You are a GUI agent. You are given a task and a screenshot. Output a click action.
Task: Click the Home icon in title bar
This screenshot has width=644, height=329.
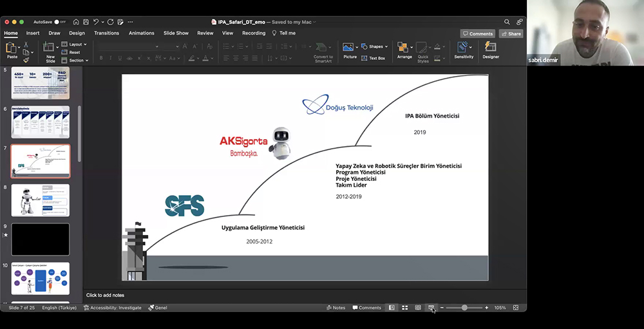[x=76, y=22]
